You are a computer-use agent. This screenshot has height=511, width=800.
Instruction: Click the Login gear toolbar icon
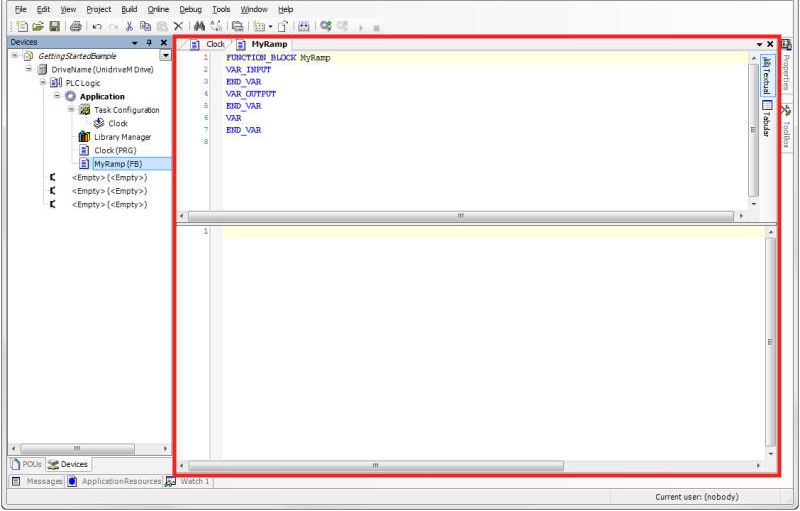(326, 26)
